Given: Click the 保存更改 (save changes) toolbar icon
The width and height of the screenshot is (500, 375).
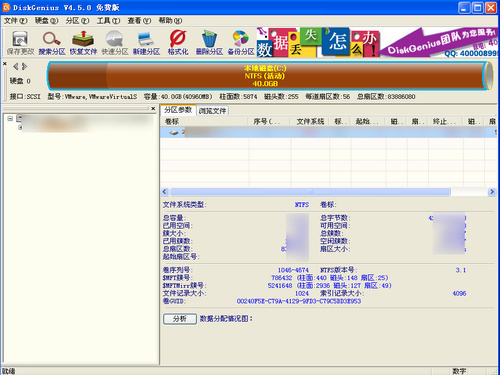Looking at the screenshot, I should [x=20, y=43].
